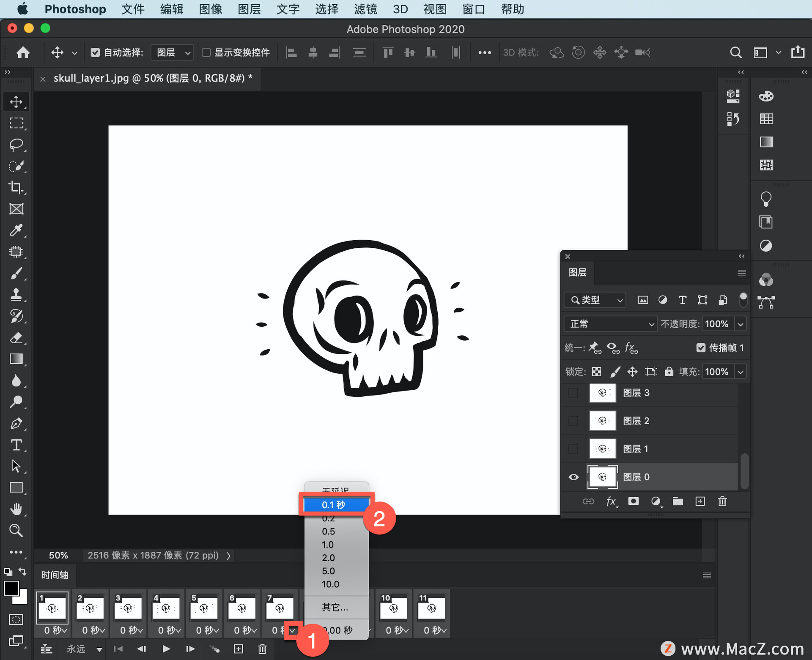The image size is (812, 660).
Task: Enable 显示变换控件 checkbox
Action: pyautogui.click(x=203, y=53)
